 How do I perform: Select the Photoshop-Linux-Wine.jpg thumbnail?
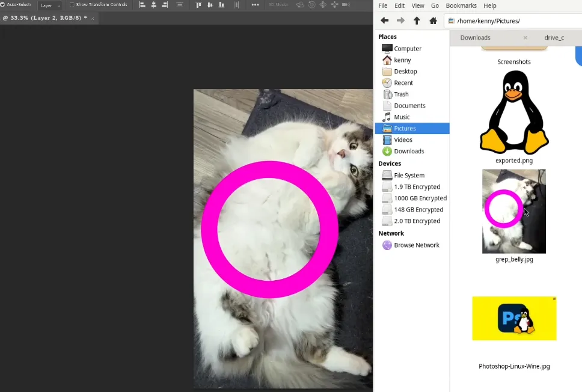click(x=514, y=318)
